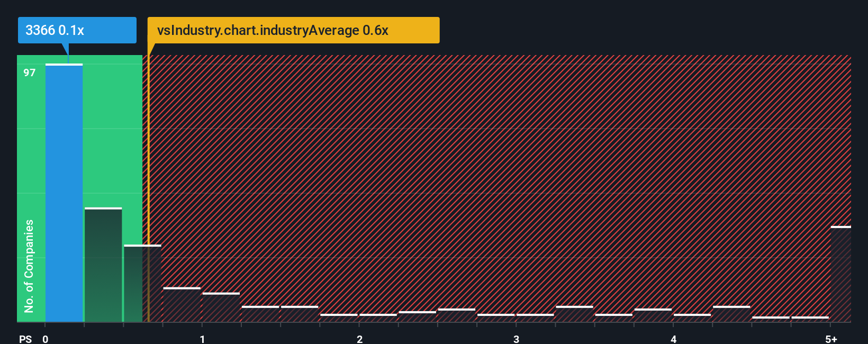Viewport: 868px width, 344px height.
Task: Click the yellow industryAverage 0.6x label
Action: [293, 30]
